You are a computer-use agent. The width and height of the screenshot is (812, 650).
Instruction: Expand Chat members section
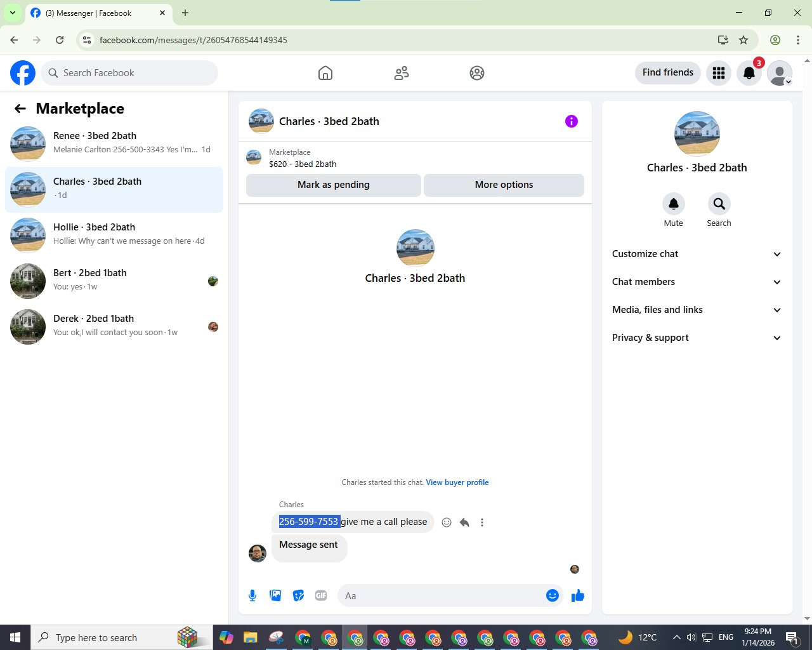click(697, 282)
